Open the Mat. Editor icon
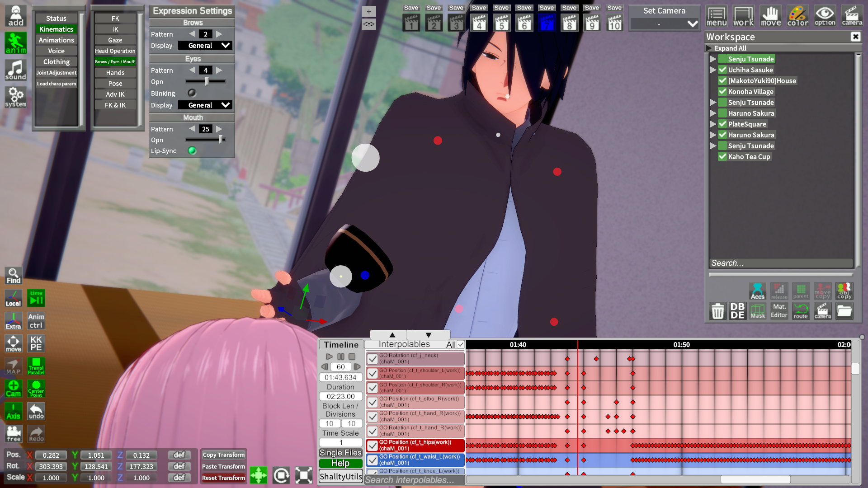The width and height of the screenshot is (868, 488). pos(779,311)
